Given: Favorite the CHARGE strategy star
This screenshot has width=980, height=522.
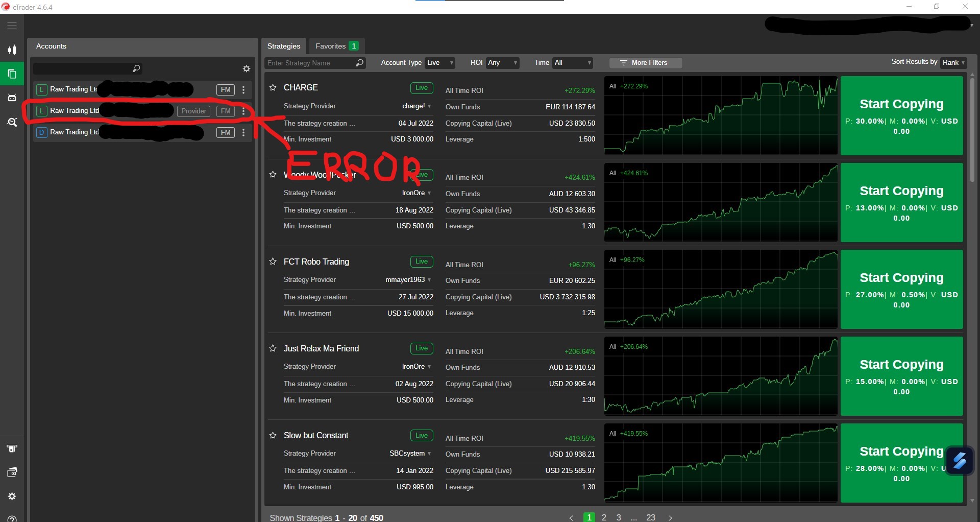Looking at the screenshot, I should (x=273, y=87).
